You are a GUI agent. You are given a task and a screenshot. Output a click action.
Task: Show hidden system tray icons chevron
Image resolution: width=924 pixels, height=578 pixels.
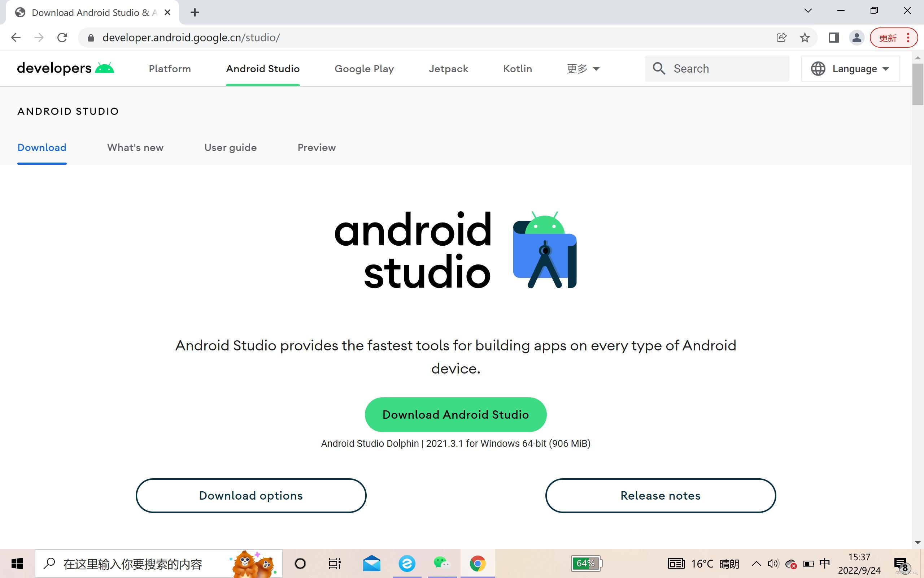(x=756, y=564)
